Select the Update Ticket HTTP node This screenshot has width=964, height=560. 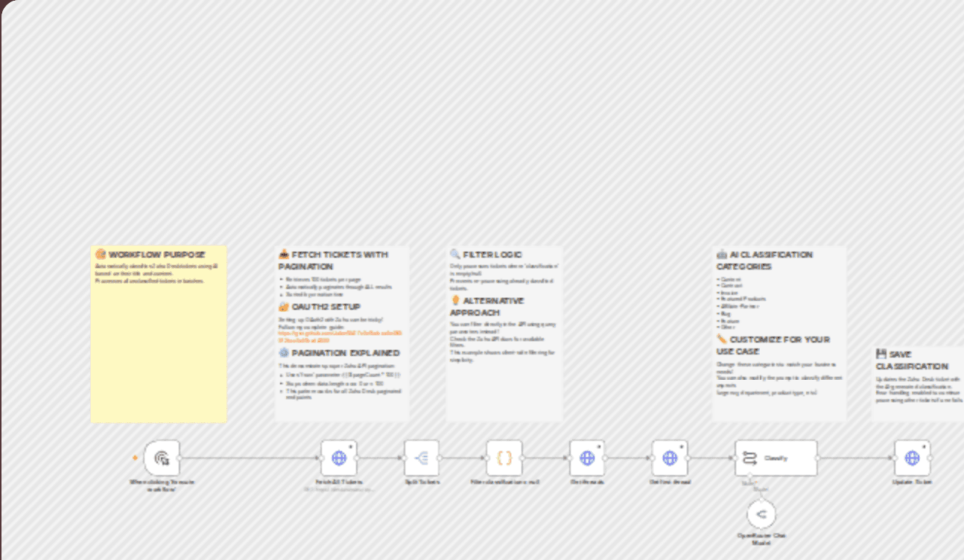(x=913, y=458)
